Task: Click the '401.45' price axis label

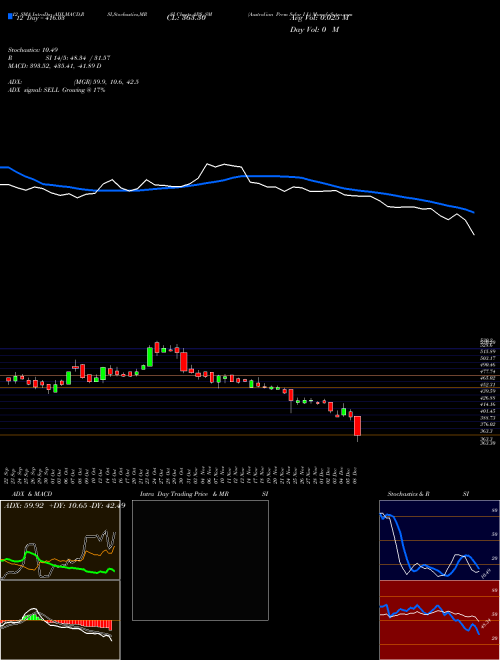Action: [x=488, y=411]
